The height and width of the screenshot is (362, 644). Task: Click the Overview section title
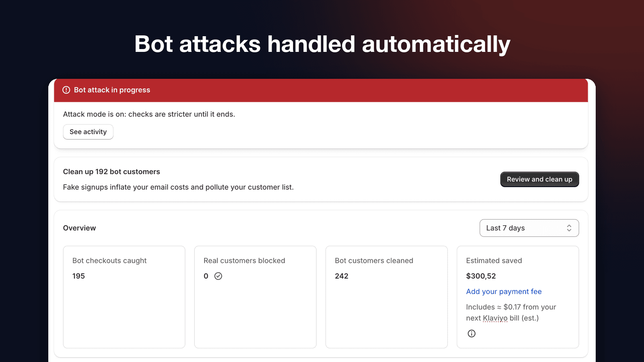pos(79,228)
